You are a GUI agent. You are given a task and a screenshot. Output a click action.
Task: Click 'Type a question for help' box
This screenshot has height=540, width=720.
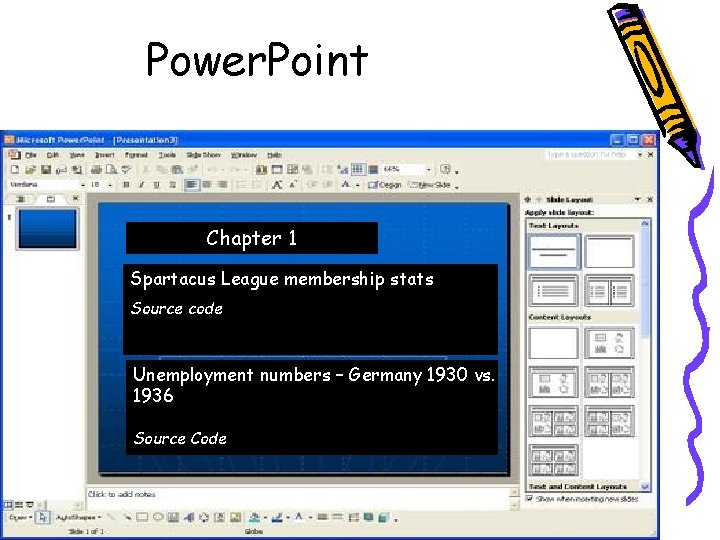click(589, 155)
